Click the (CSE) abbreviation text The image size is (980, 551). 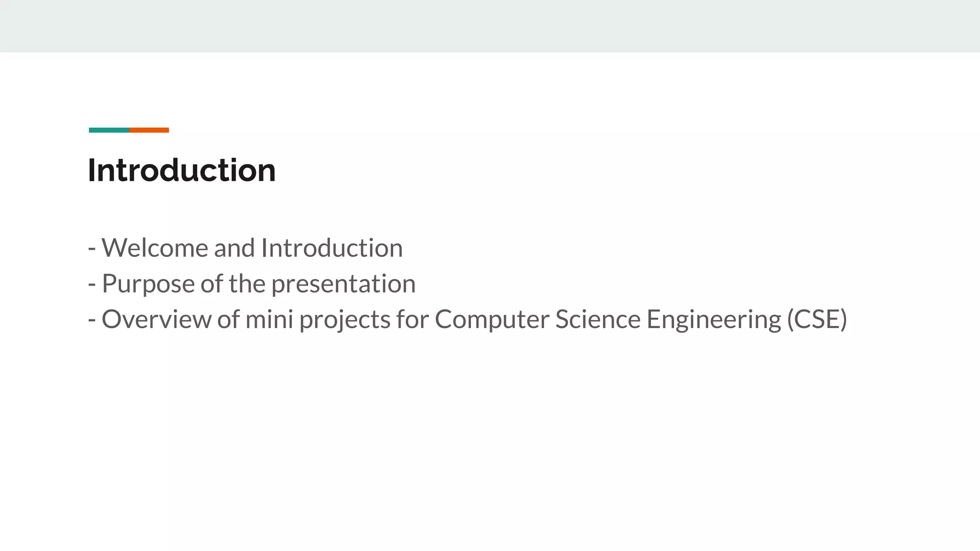click(817, 319)
